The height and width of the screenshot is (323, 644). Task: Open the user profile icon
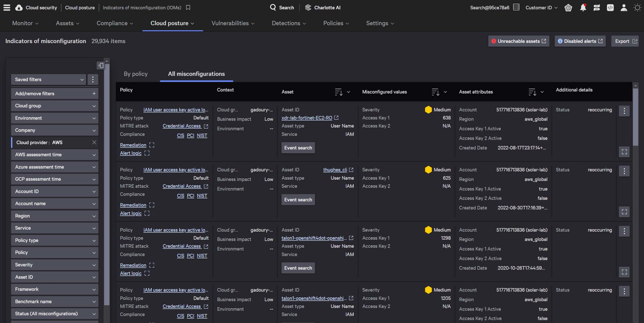[624, 8]
